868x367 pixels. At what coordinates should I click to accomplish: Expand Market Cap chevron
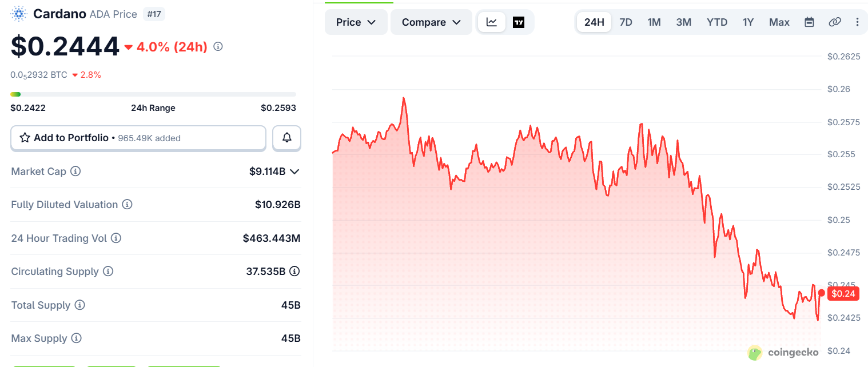[x=294, y=171]
